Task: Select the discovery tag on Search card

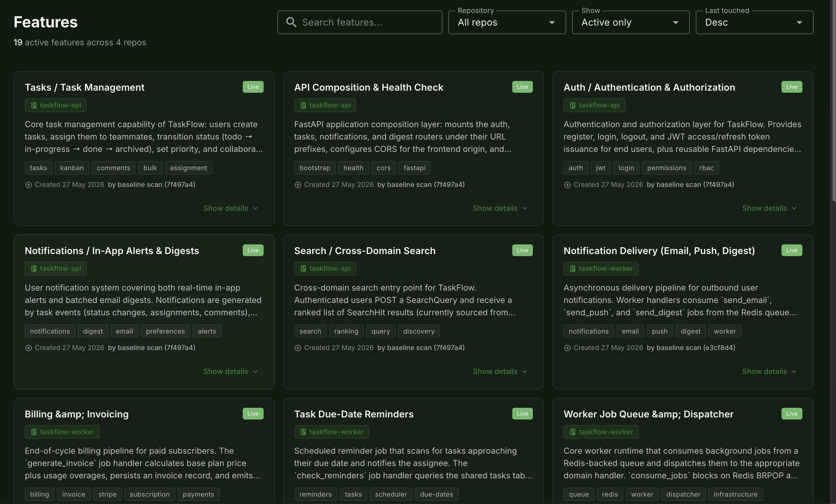Action: pyautogui.click(x=419, y=331)
